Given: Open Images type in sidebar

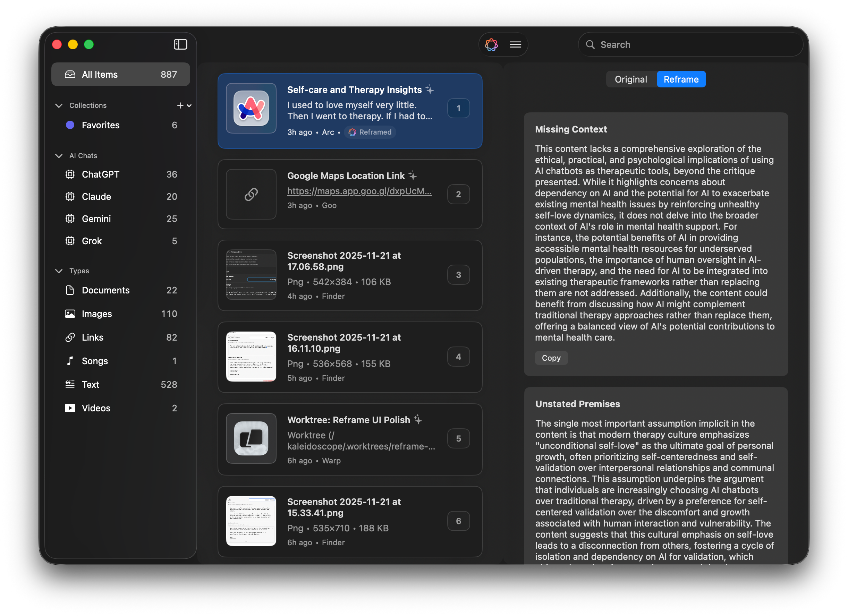Looking at the screenshot, I should coord(96,314).
